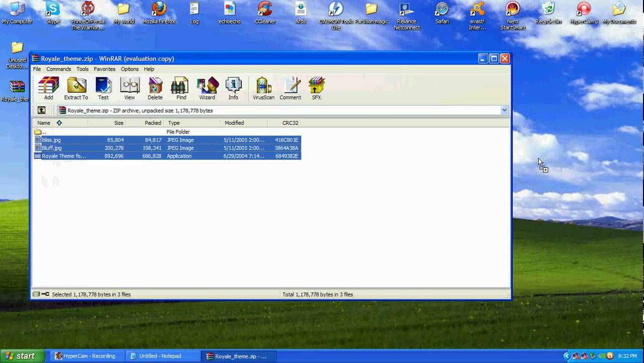Sort by the Name column header
The width and height of the screenshot is (644, 363).
tap(60, 123)
